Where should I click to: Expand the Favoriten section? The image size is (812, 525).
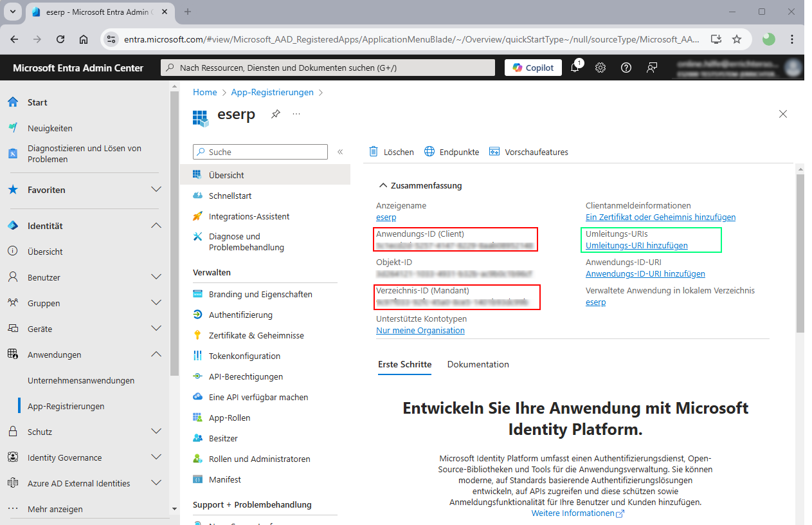(156, 190)
